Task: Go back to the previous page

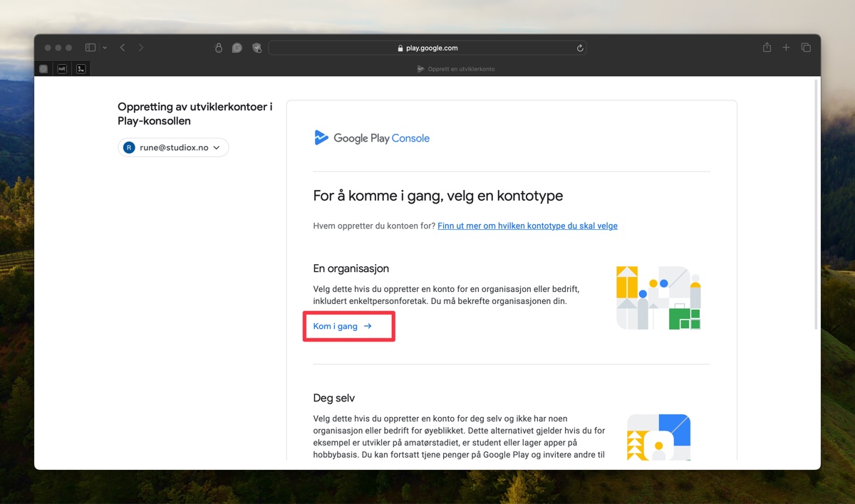Action: [123, 48]
